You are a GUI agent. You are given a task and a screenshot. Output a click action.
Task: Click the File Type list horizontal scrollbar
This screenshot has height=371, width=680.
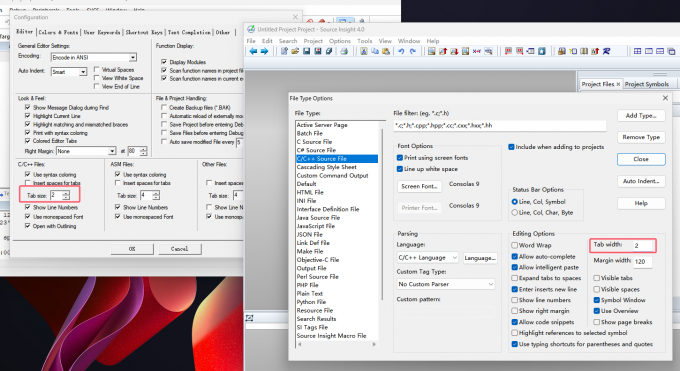(x=337, y=344)
